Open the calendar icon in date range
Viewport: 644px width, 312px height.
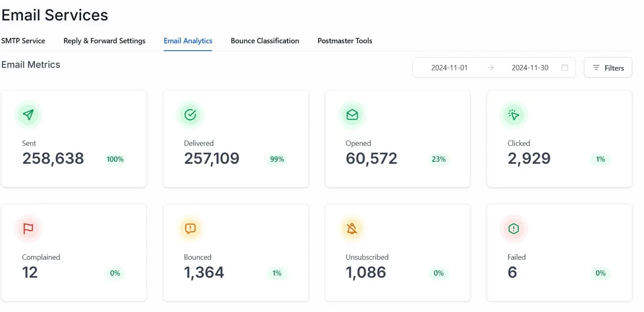tap(565, 67)
